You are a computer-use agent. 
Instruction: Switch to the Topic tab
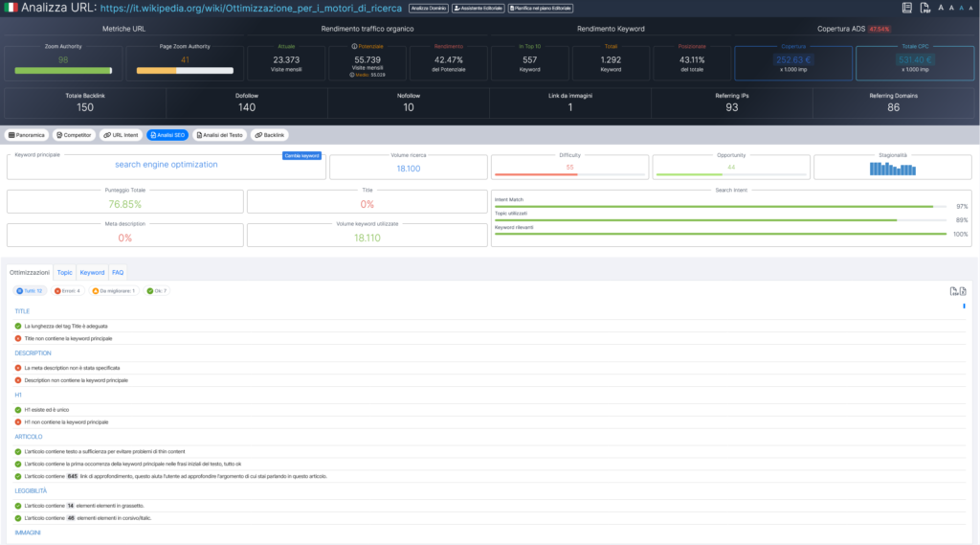(64, 272)
